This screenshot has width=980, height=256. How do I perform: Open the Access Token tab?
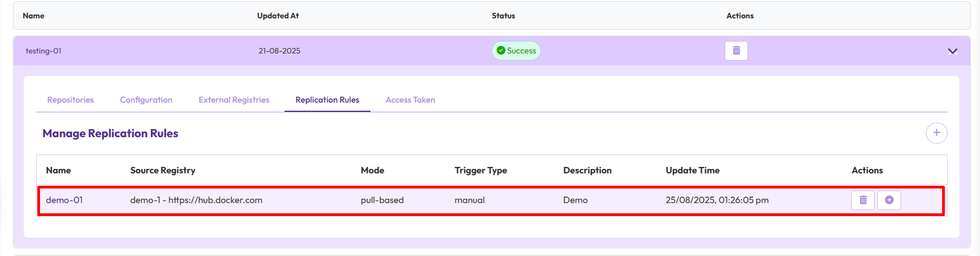click(x=410, y=100)
